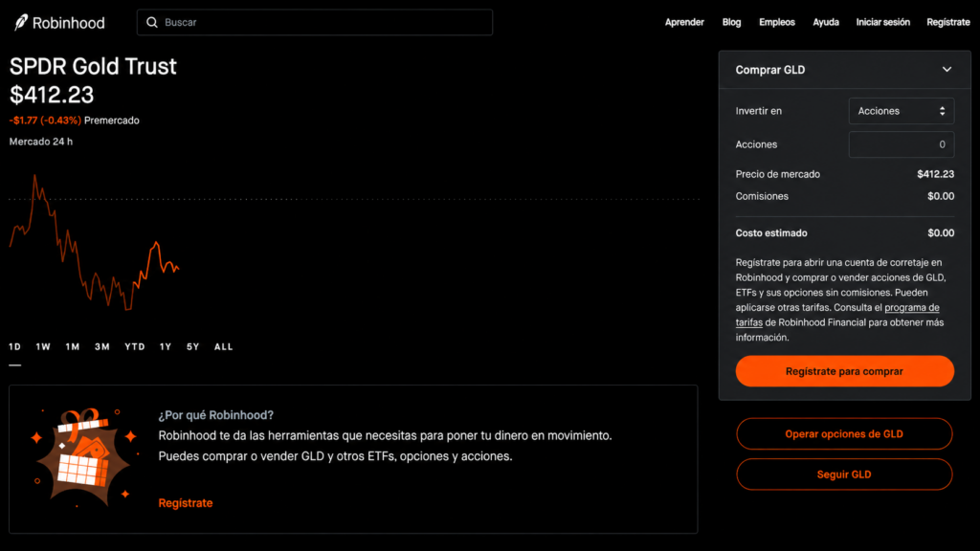980x551 pixels.
Task: Click Regístrate para comprar button
Action: click(x=844, y=371)
